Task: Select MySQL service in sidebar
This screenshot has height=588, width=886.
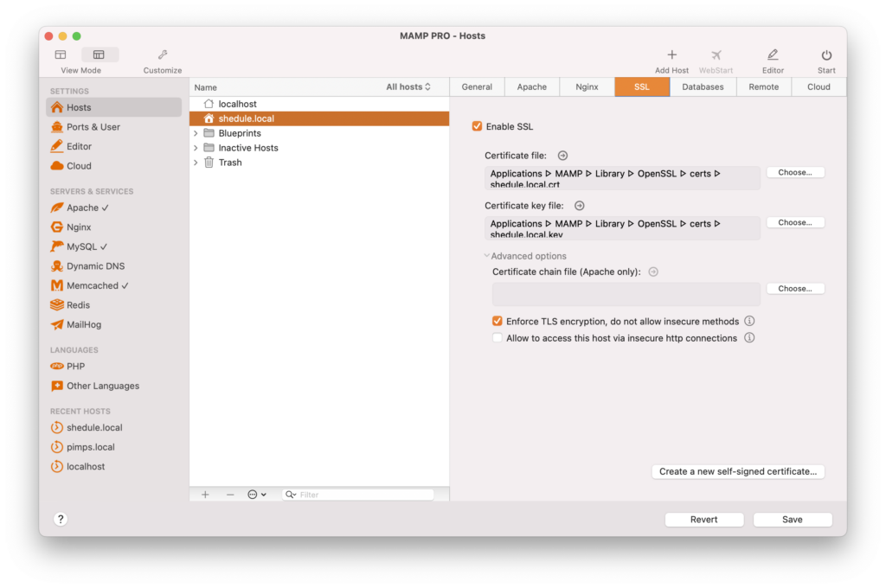Action: click(x=113, y=246)
